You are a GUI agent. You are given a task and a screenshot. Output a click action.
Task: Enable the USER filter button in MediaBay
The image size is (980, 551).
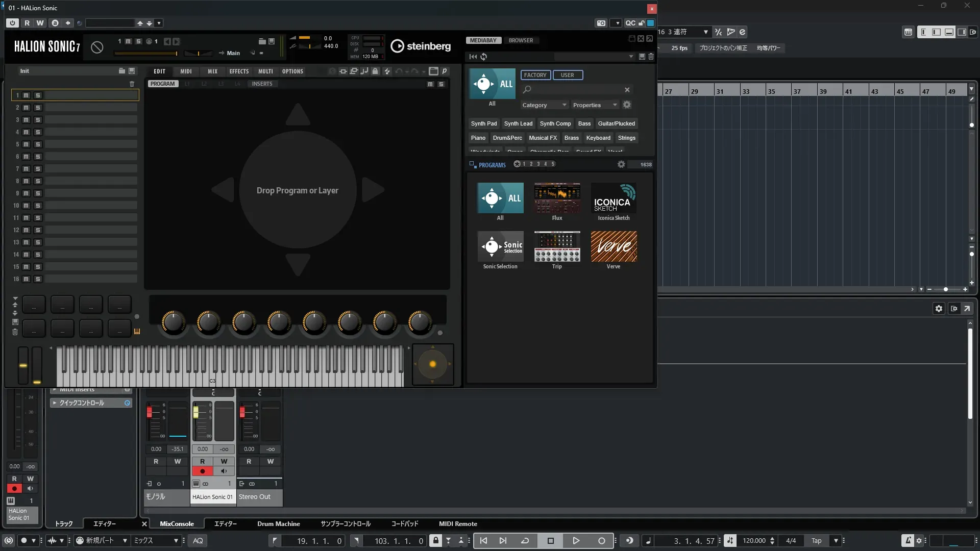[x=567, y=75]
